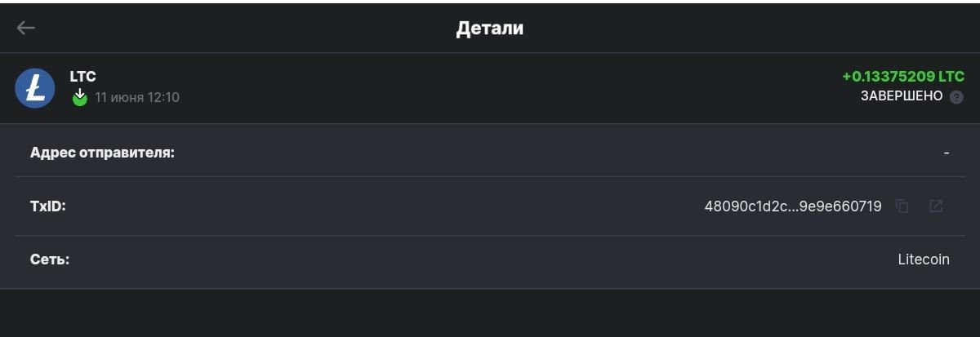This screenshot has height=337, width=980.
Task: Click the Адрес отправителя row
Action: tap(490, 153)
